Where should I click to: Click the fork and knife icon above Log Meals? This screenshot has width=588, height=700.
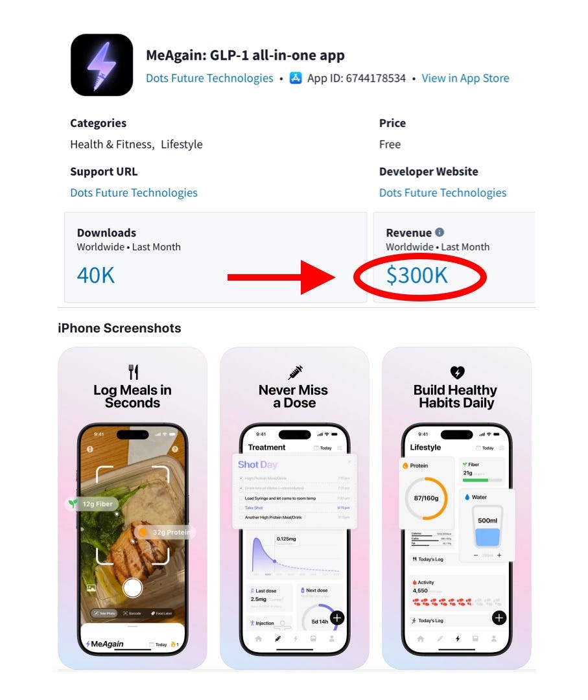(x=133, y=371)
